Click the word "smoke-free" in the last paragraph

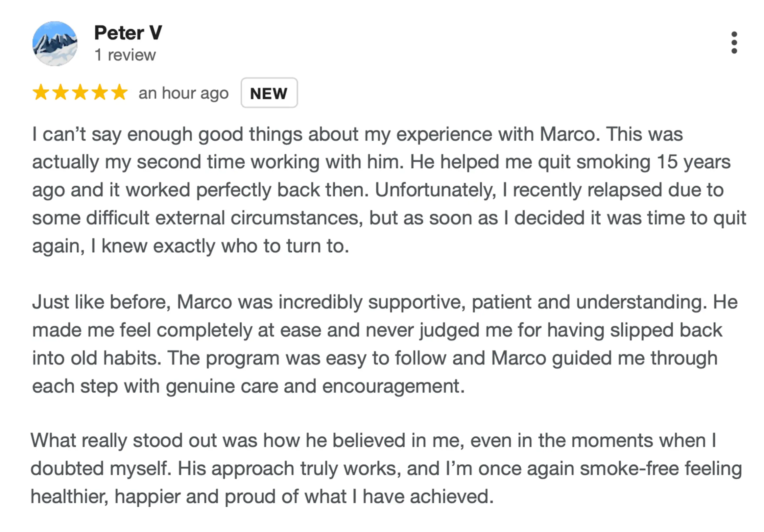tap(629, 469)
